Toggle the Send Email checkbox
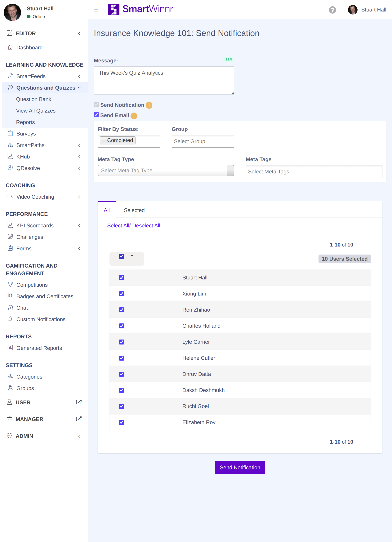Viewport: 392px width, 542px height. pyautogui.click(x=96, y=115)
